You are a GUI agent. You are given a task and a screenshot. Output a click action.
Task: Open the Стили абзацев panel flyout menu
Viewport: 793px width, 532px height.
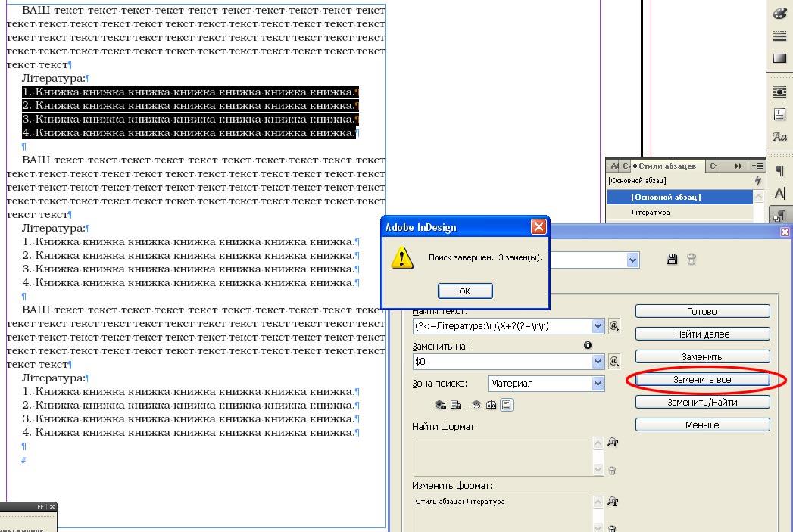pyautogui.click(x=757, y=166)
